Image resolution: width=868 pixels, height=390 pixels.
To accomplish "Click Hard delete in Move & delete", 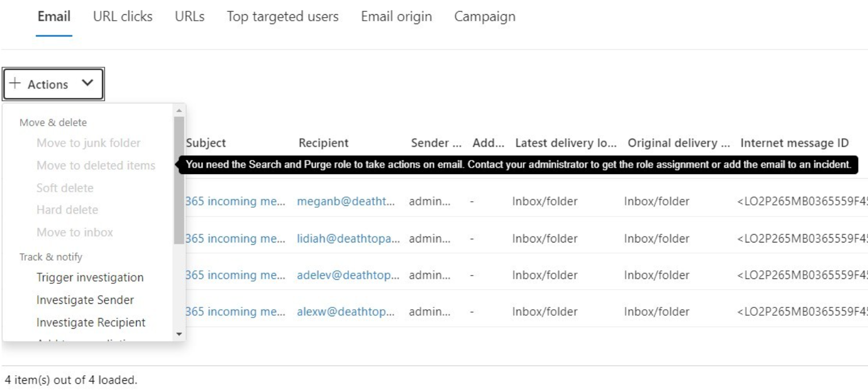I will [x=67, y=209].
